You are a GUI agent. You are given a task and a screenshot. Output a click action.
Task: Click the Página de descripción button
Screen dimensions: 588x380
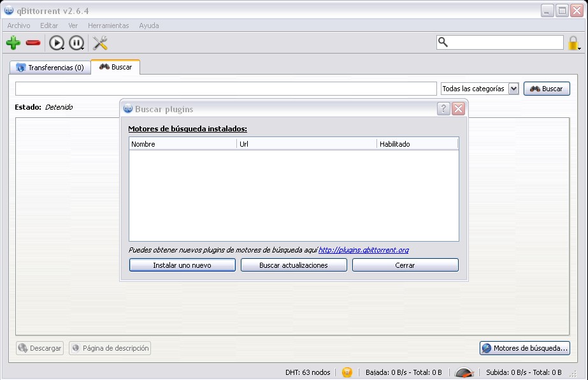point(110,348)
